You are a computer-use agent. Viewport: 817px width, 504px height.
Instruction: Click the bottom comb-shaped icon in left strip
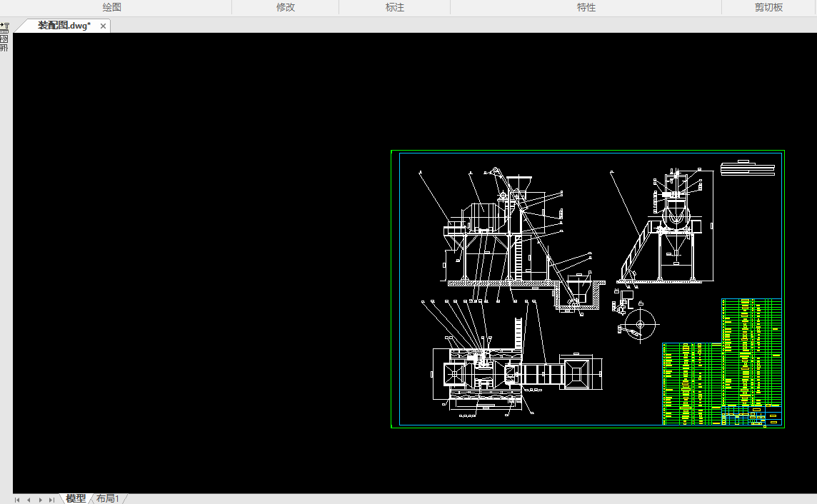tap(4, 47)
